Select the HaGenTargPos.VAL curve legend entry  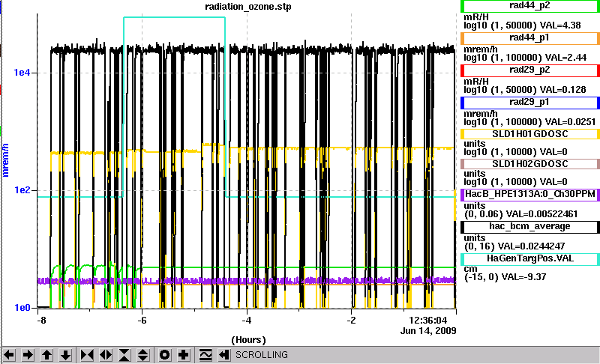coord(530,258)
